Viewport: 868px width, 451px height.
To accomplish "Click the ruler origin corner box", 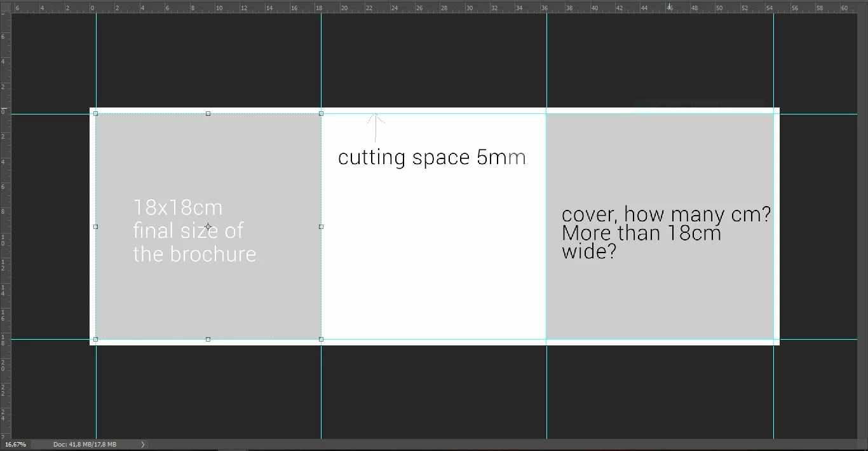I will [5, 6].
